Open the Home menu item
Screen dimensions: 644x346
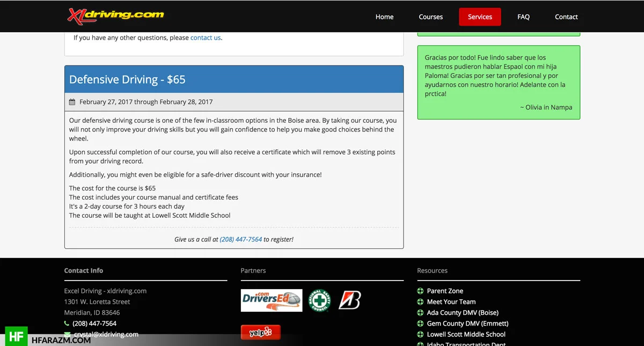384,17
